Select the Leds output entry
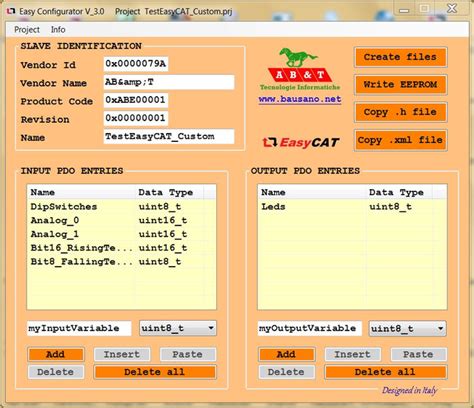Screen dimensions: 474x408 (x=352, y=207)
